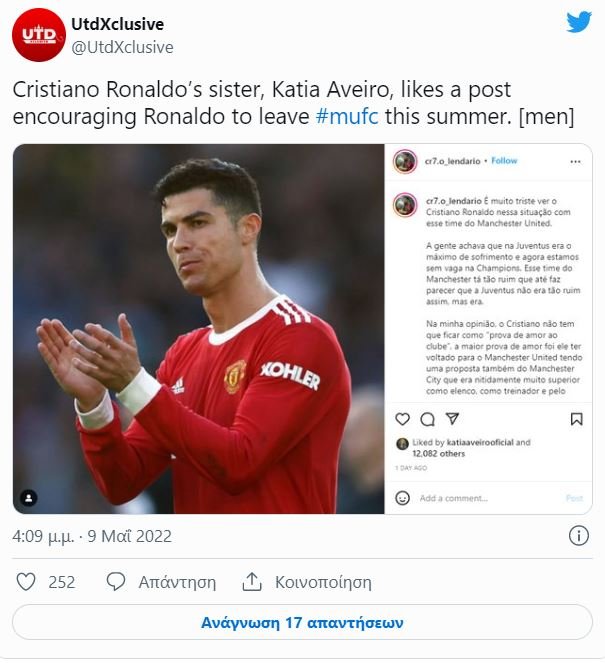605x665 pixels.
Task: Follow cr7.o_lendario via the Follow link
Action: point(504,161)
